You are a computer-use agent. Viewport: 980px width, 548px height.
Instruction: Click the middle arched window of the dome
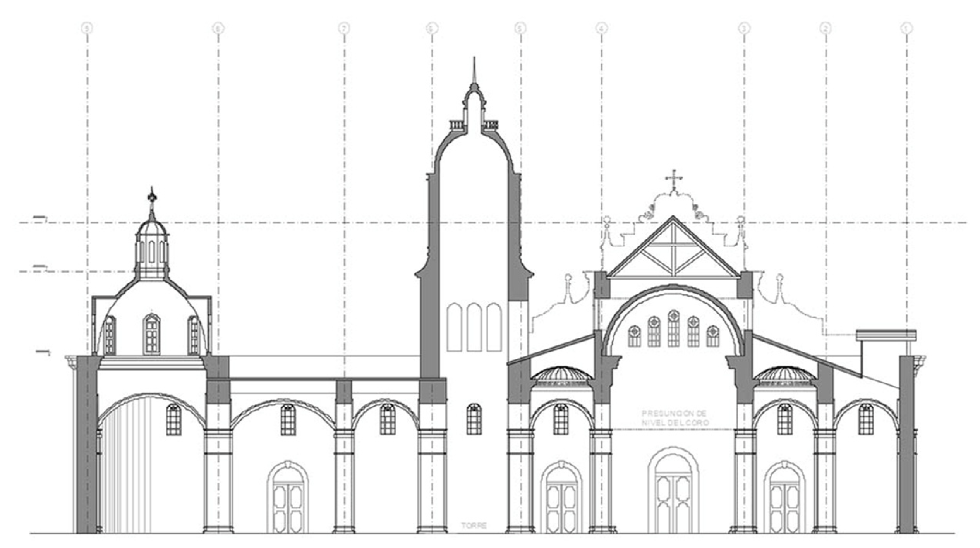(151, 334)
